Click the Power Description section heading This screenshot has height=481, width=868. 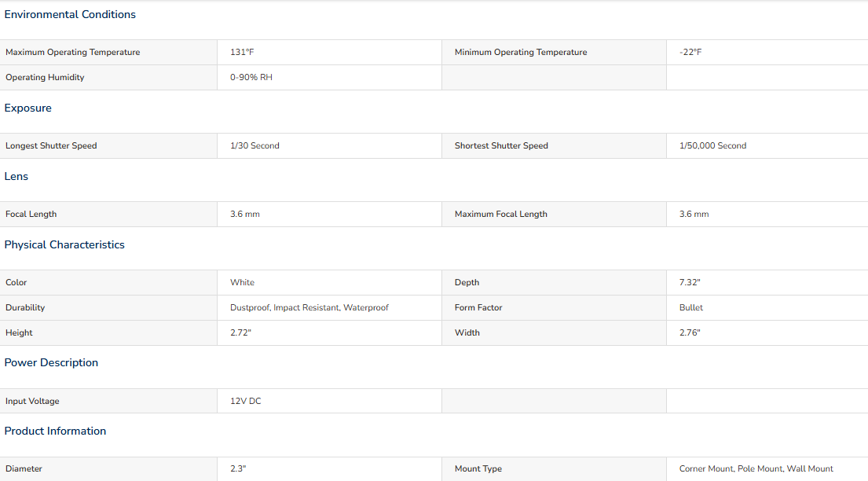[51, 362]
